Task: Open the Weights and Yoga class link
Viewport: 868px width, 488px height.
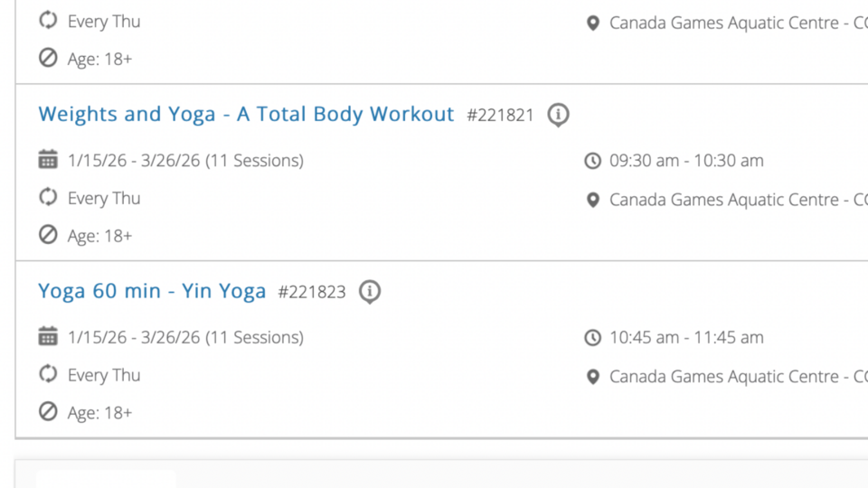Action: 246,115
